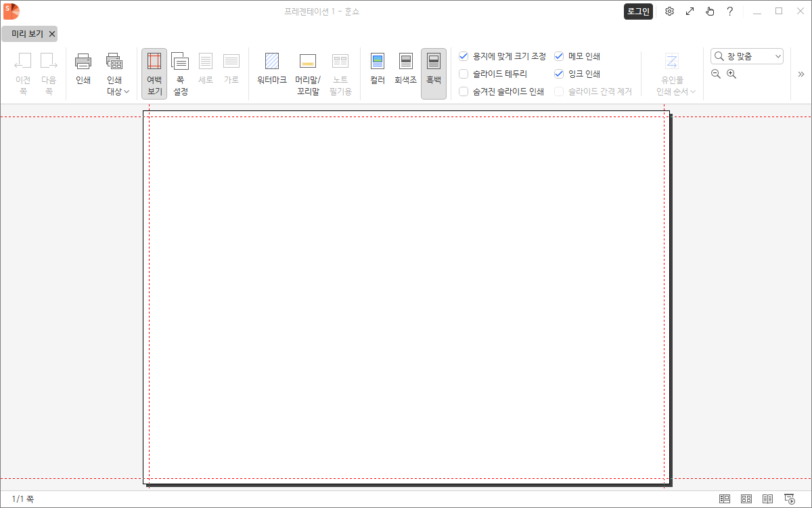
Task: Go to 이전 쪽 previous page
Action: pyautogui.click(x=23, y=73)
